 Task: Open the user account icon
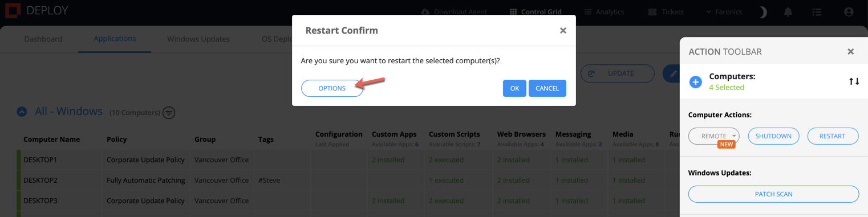pos(849,12)
